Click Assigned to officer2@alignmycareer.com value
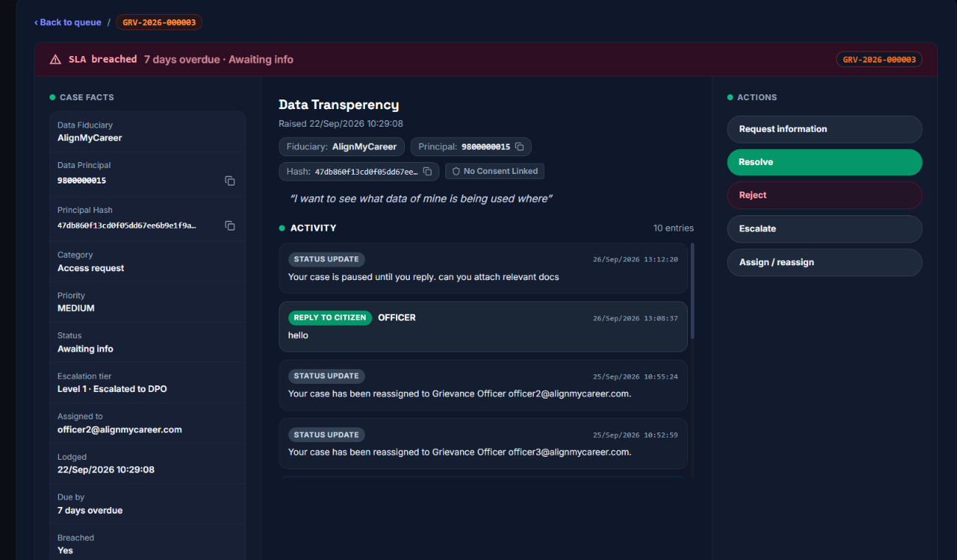This screenshot has height=560, width=957. 119,430
